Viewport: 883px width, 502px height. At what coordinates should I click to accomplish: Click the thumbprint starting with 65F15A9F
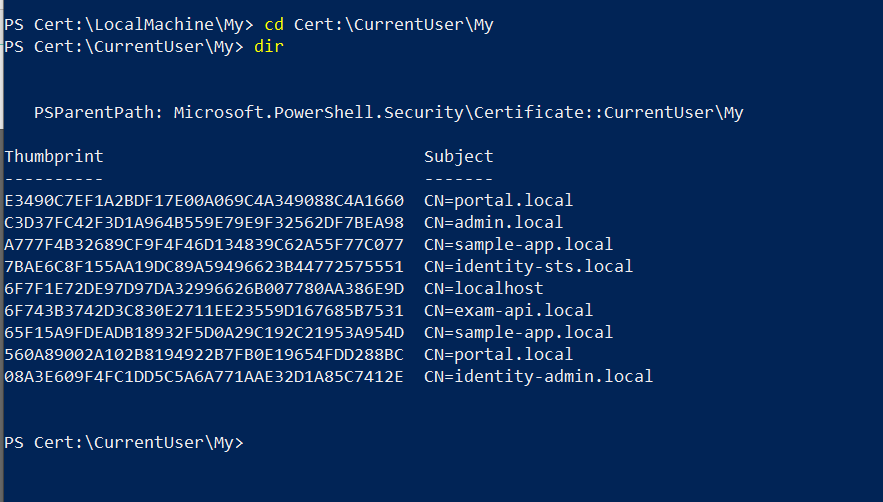(x=204, y=332)
